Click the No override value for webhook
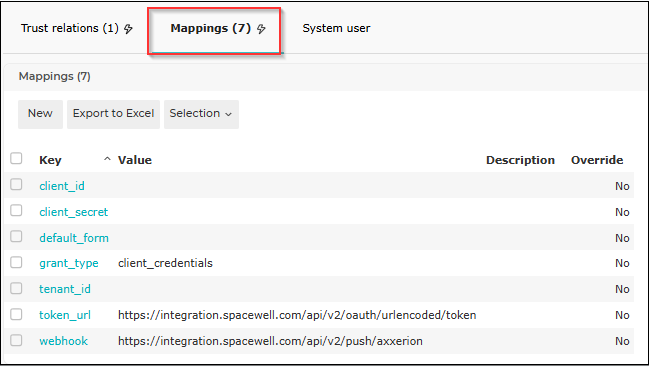 622,341
